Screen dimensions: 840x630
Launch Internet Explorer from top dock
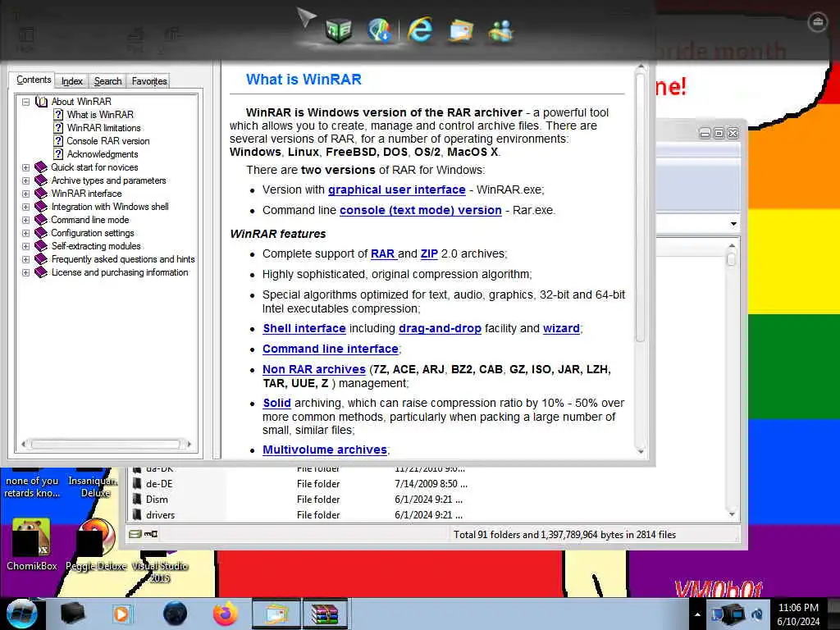coord(419,30)
